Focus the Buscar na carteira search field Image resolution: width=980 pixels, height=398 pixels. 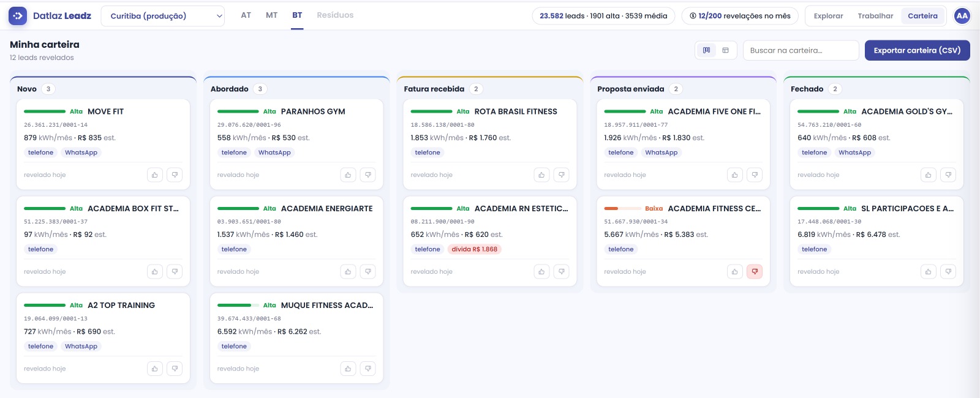(801, 50)
